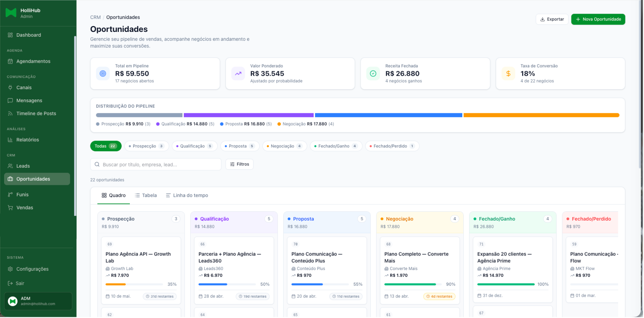
Task: Click the HolliHub logo icon
Action: [11, 13]
